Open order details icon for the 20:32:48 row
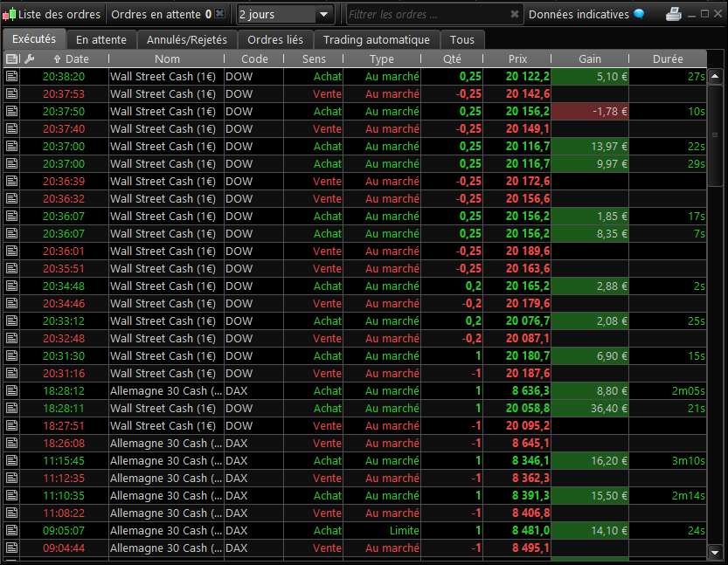 coord(11,339)
